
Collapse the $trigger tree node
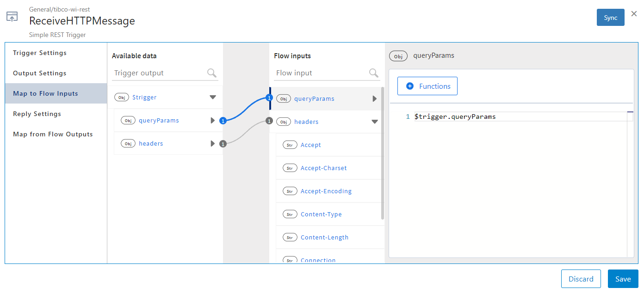click(x=213, y=98)
